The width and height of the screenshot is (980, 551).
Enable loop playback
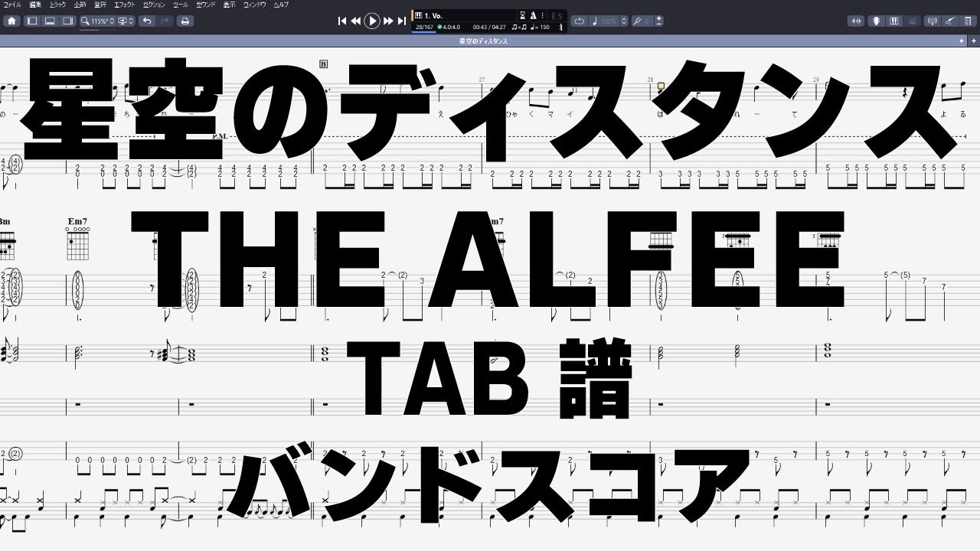pos(581,20)
